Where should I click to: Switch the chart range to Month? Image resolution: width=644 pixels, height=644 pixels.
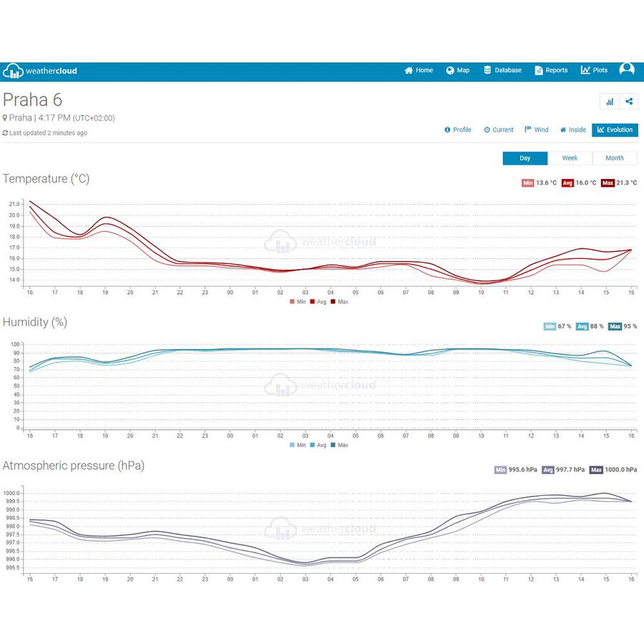[x=615, y=158]
